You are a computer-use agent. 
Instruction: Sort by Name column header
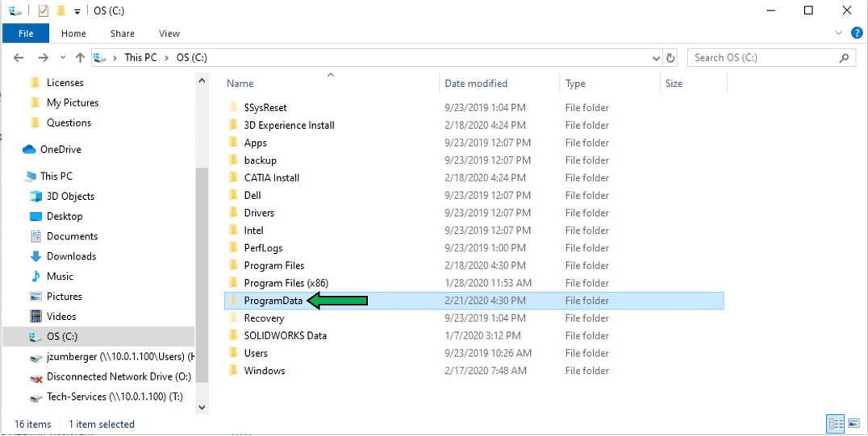pyautogui.click(x=240, y=84)
